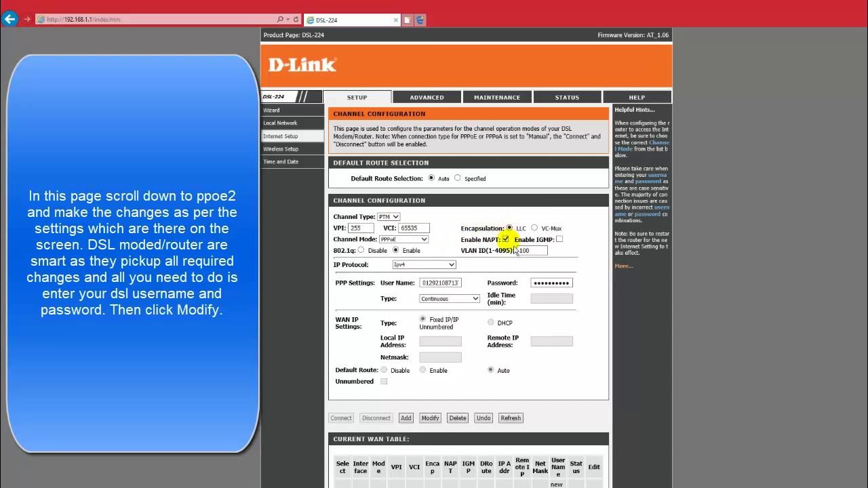
Task: Click the PPP User Name field
Action: coord(440,283)
